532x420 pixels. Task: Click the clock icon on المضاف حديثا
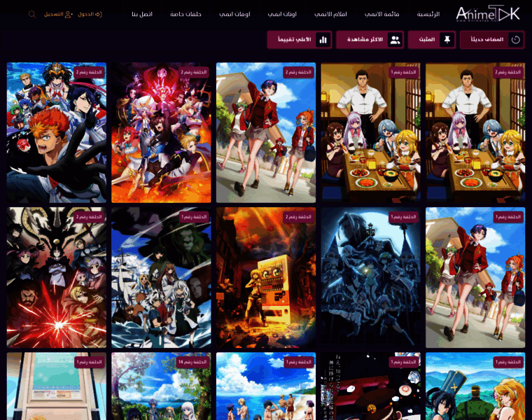point(516,40)
